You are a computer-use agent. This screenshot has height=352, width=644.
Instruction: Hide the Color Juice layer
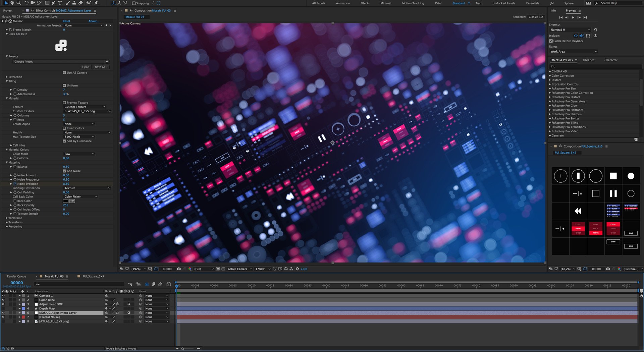[3, 300]
